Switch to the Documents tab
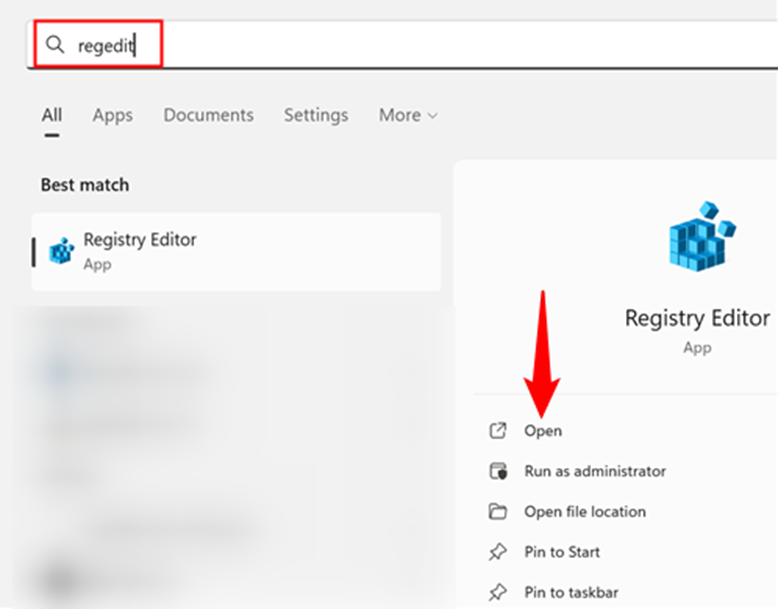The width and height of the screenshot is (778, 609). click(x=208, y=115)
